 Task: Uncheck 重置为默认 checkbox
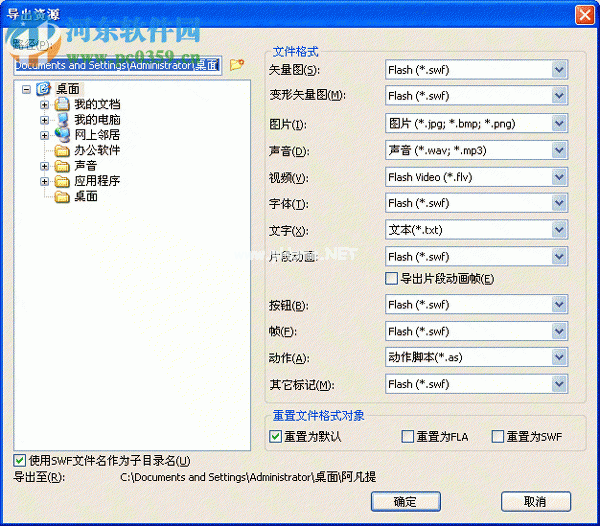point(275,436)
